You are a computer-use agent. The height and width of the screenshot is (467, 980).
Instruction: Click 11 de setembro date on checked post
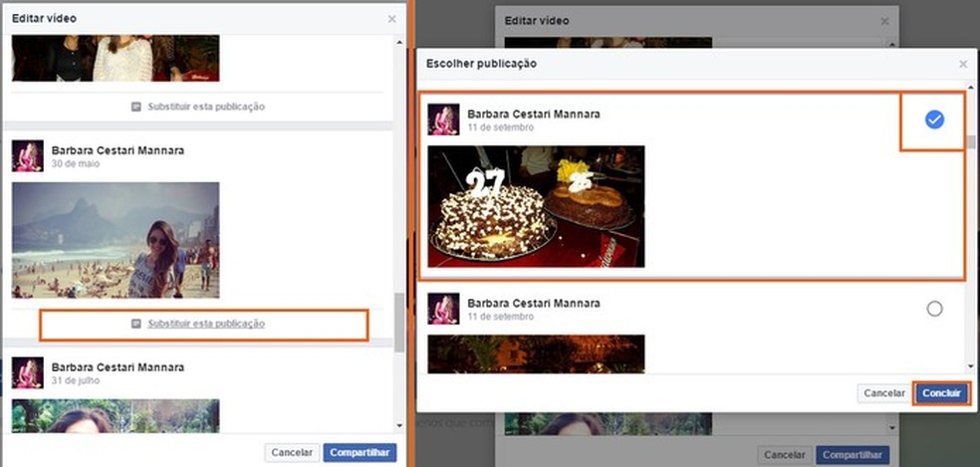pyautogui.click(x=501, y=127)
